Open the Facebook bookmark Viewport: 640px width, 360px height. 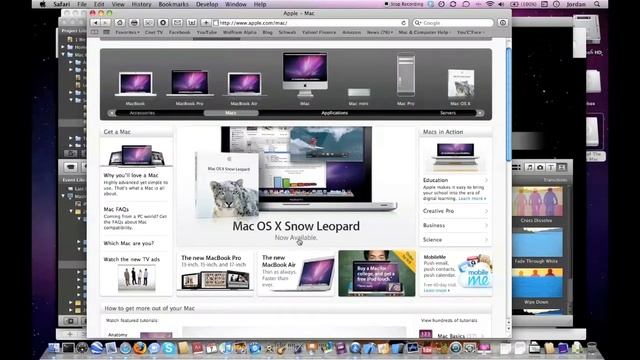point(179,32)
